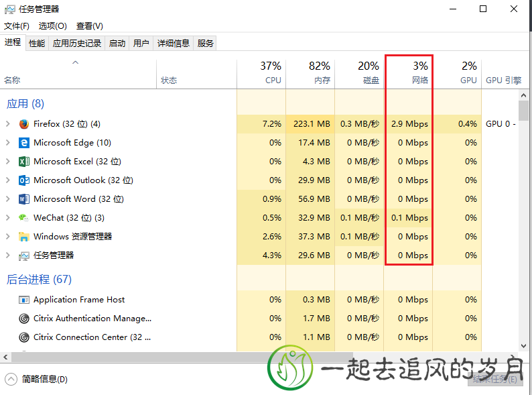Screen dimensions: 532x395
Task: Open the 文件(F) menu
Action: tap(16, 25)
